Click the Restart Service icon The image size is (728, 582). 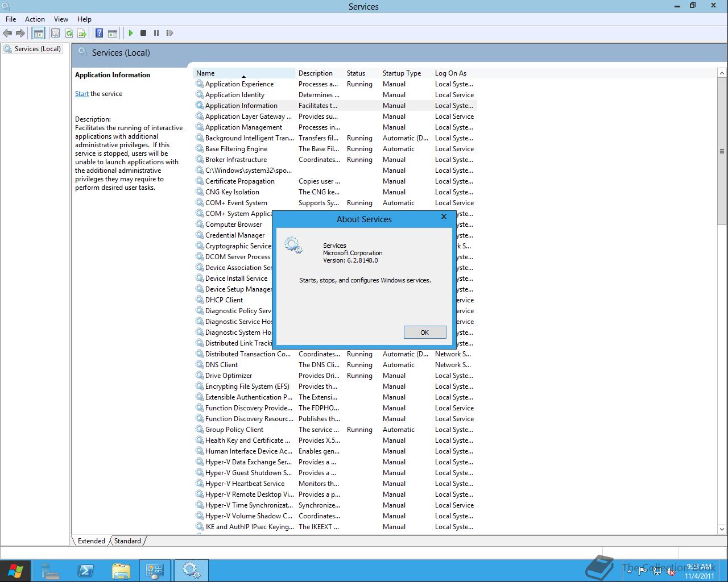pyautogui.click(x=169, y=33)
